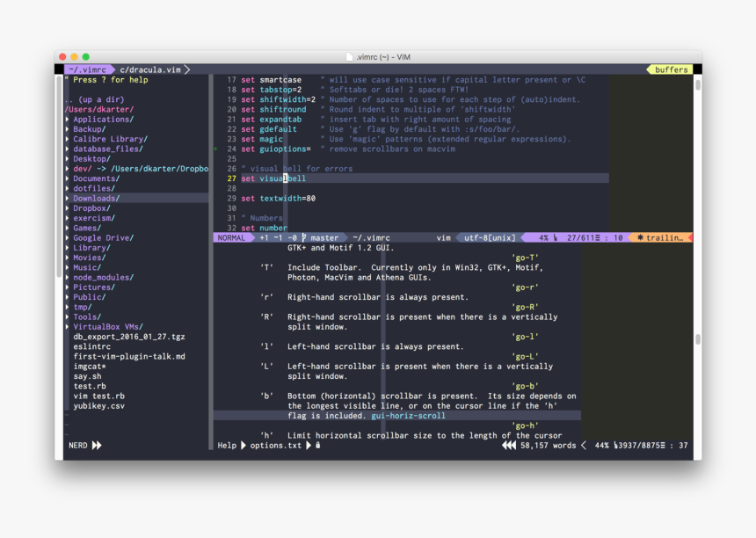Go up a directory in NERDTree
This screenshot has width=756, height=538.
(x=95, y=99)
